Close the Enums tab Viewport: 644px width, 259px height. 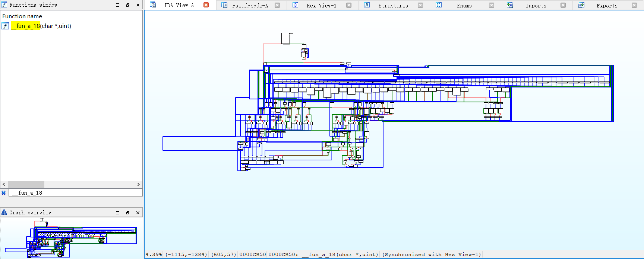point(492,5)
